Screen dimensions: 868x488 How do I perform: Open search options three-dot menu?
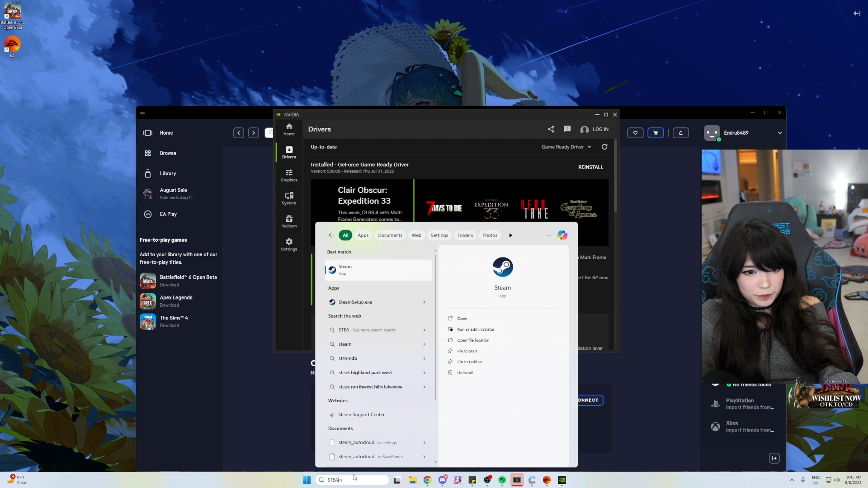coord(549,235)
